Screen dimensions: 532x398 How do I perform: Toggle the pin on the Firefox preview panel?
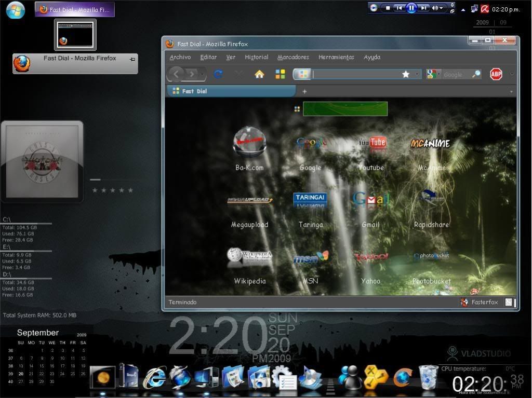132,59
